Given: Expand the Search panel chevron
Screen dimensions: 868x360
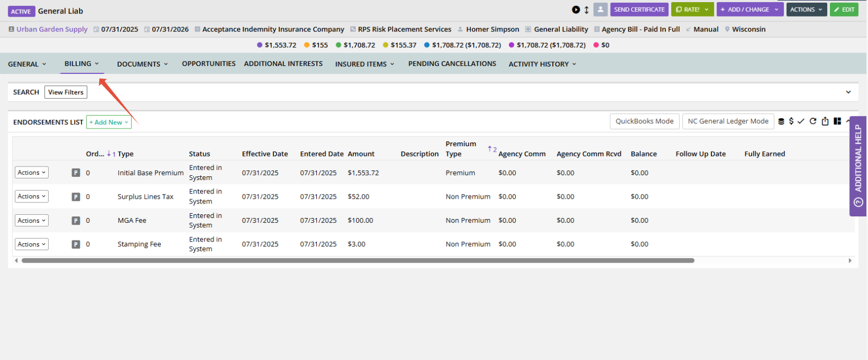Looking at the screenshot, I should 848,92.
